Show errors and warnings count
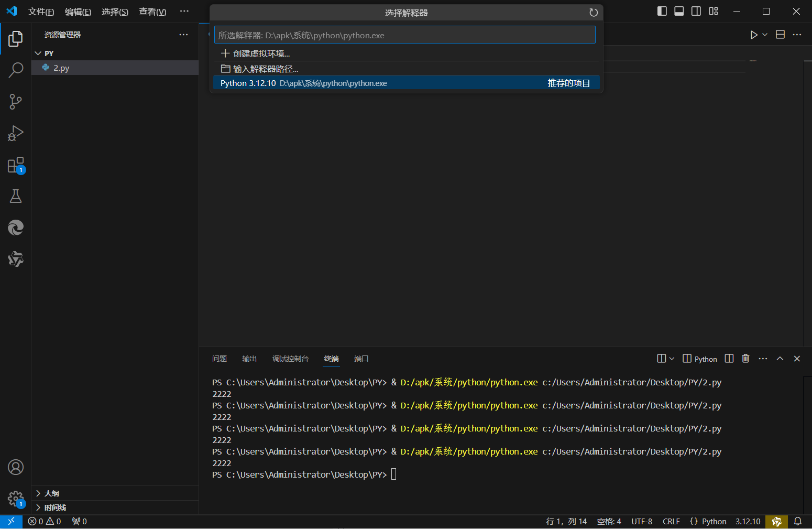This screenshot has height=529, width=812. (45, 522)
